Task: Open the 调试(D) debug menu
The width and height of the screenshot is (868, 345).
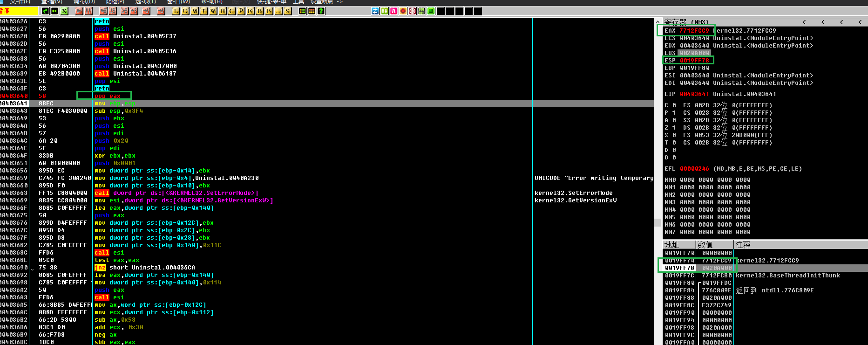Action: (84, 2)
